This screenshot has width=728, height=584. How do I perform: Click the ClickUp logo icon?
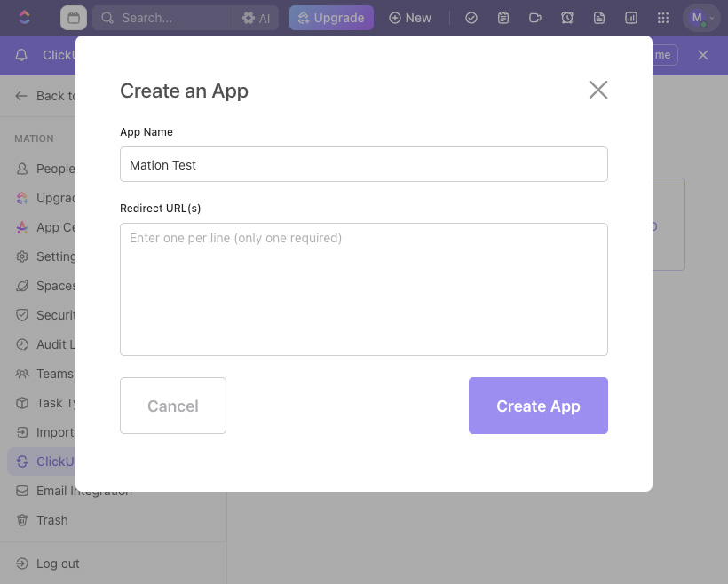point(24,18)
